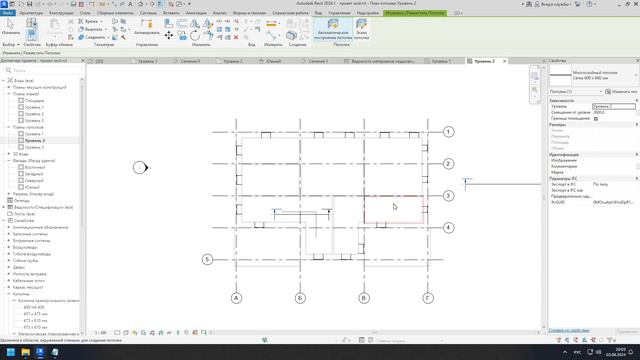Switch to Управление ribbon tab
This screenshot has width=640, height=360.
pos(340,13)
